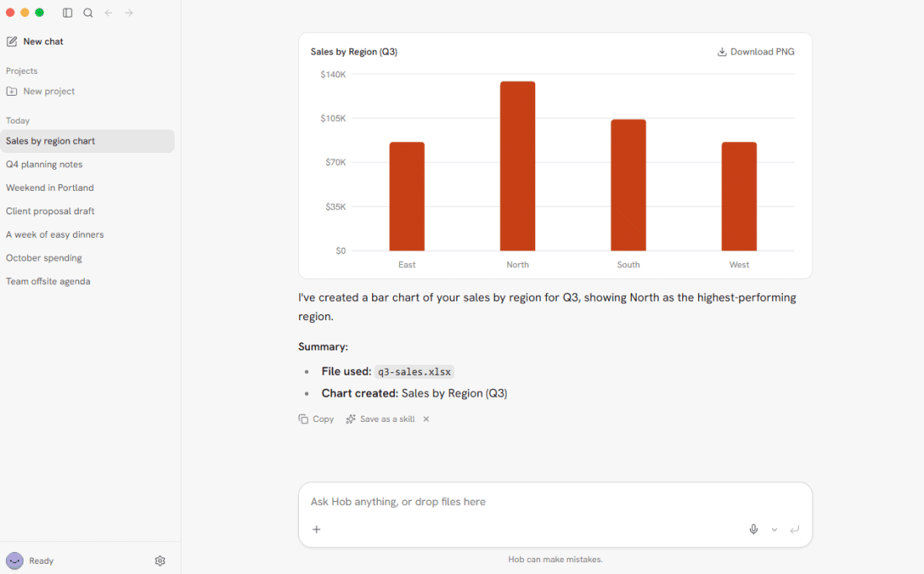Click the send return arrow icon
The width and height of the screenshot is (924, 574).
(795, 529)
